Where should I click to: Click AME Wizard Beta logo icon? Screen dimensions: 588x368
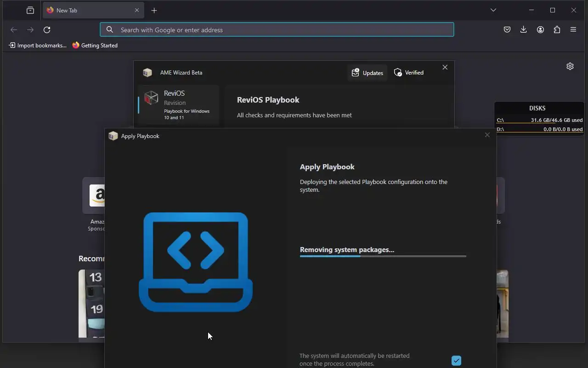pyautogui.click(x=147, y=73)
